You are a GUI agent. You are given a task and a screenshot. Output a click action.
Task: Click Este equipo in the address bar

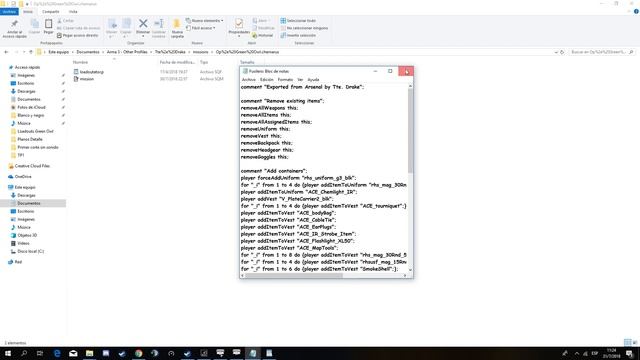tap(59, 52)
